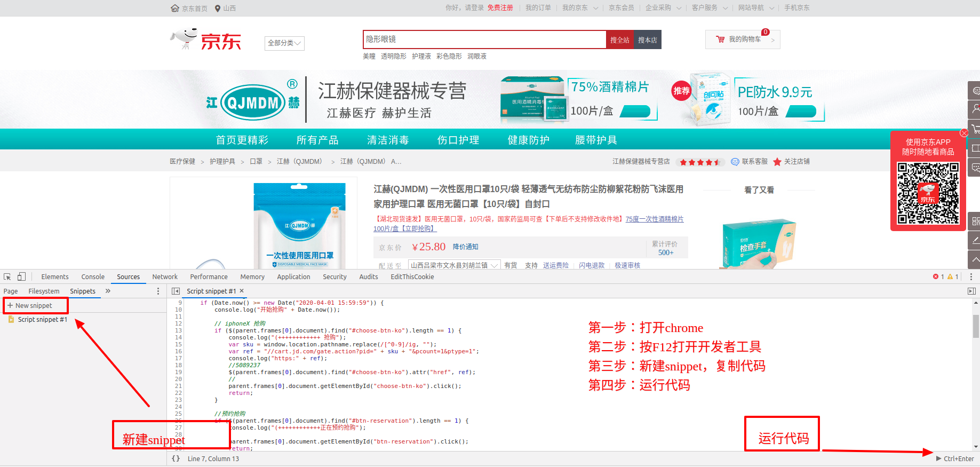The image size is (980, 467).
Task: Click 清洁消毒 in store navigation
Action: 388,140
